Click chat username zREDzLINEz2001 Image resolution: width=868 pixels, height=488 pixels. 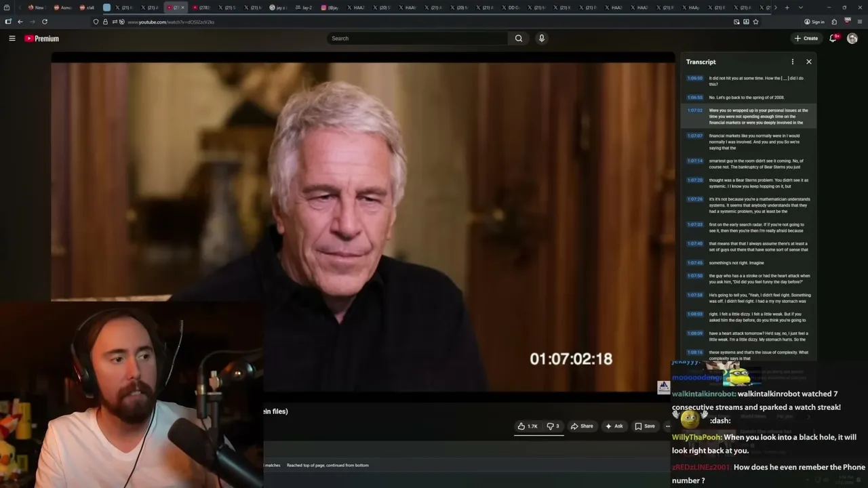click(x=701, y=467)
